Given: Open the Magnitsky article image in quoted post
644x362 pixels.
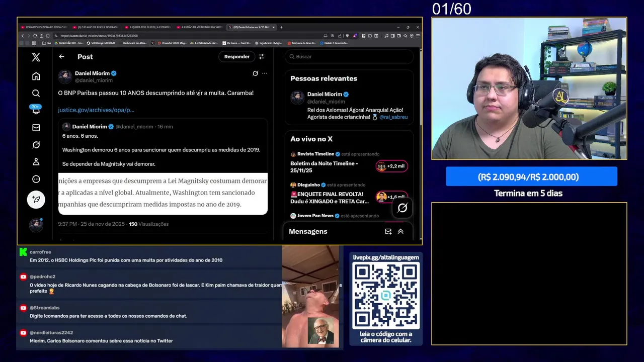Looking at the screenshot, I should [163, 194].
